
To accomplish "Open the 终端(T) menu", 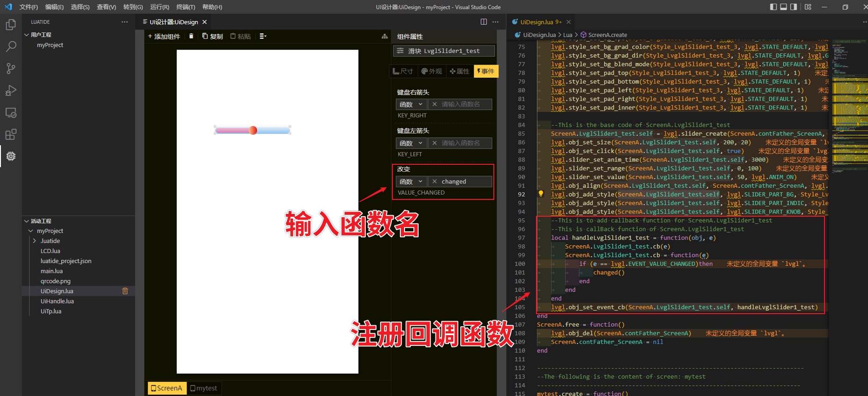I will pos(186,7).
